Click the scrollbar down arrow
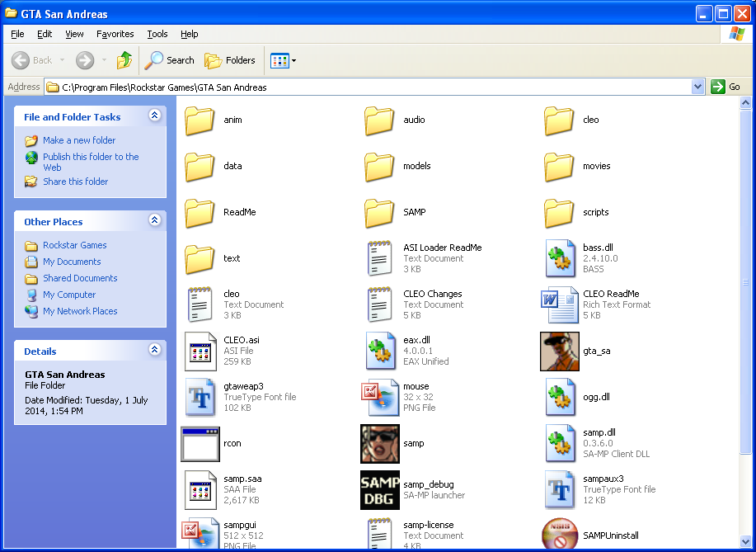The image size is (756, 552). pos(745,542)
